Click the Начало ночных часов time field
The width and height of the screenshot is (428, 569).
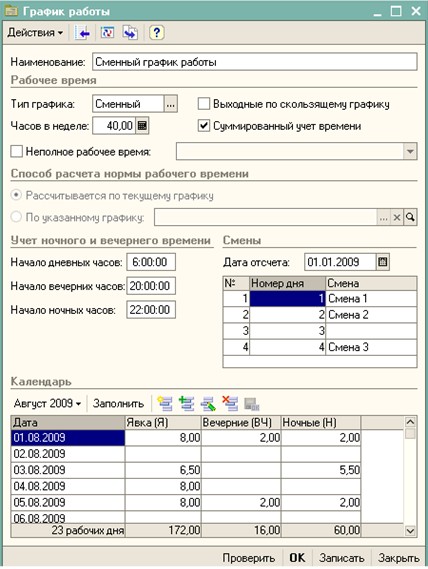coord(151,310)
